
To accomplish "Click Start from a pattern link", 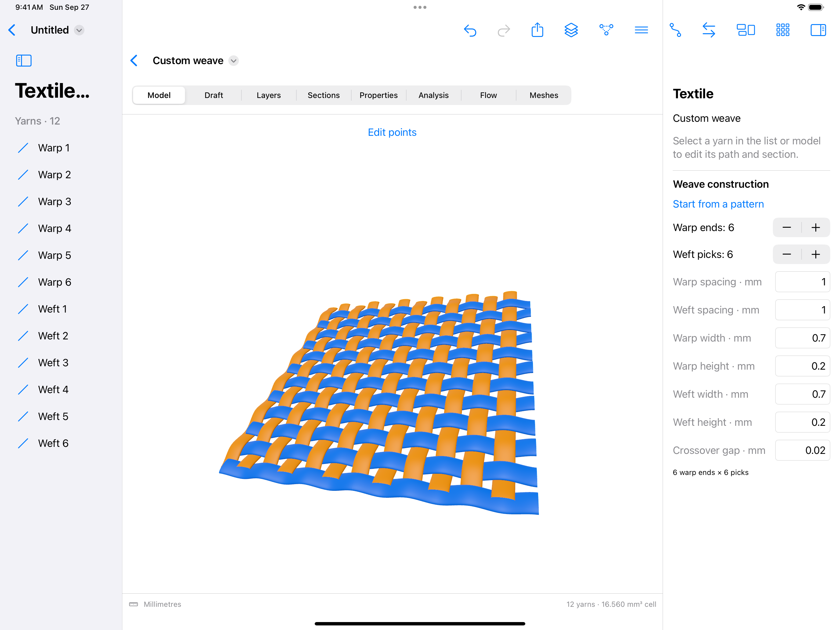I will click(718, 204).
